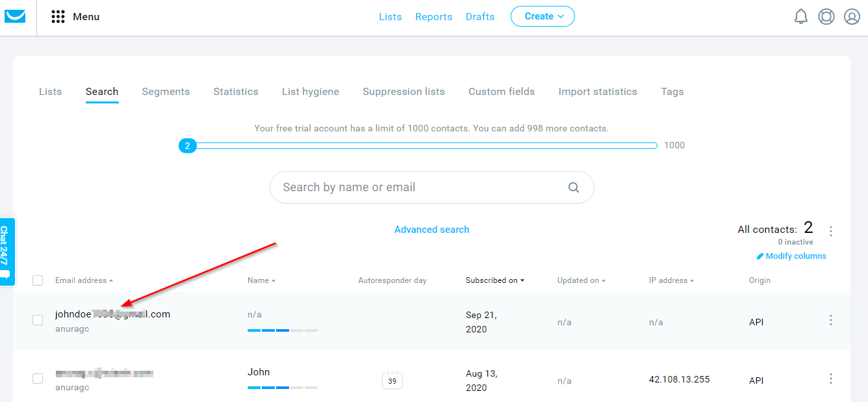Screen dimensions: 868x402
Task: Switch to the Segments tab
Action: point(166,92)
